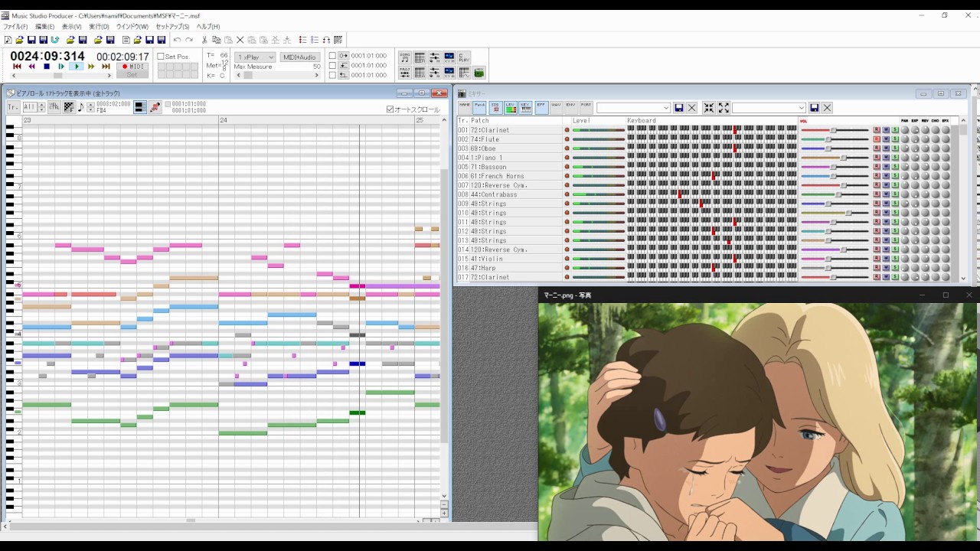980x551 pixels.
Task: Mute the Clarinet track 001 with the M button
Action: pos(886,130)
